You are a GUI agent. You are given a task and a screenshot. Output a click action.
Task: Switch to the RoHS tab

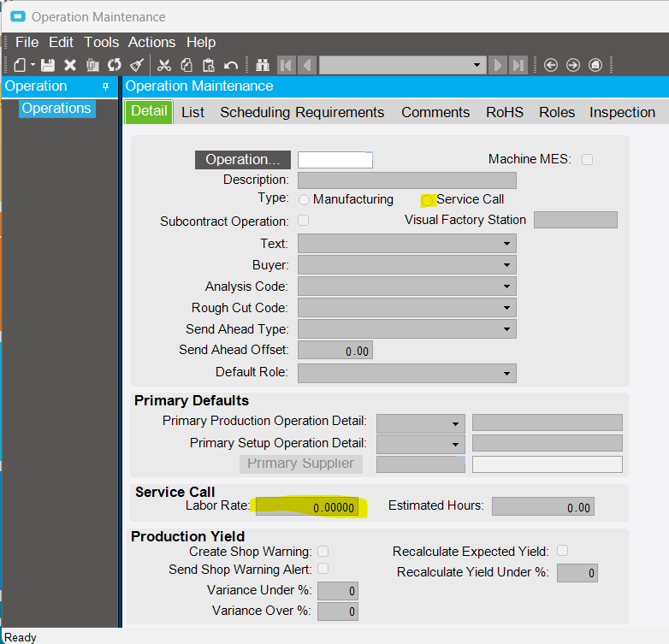click(x=504, y=112)
